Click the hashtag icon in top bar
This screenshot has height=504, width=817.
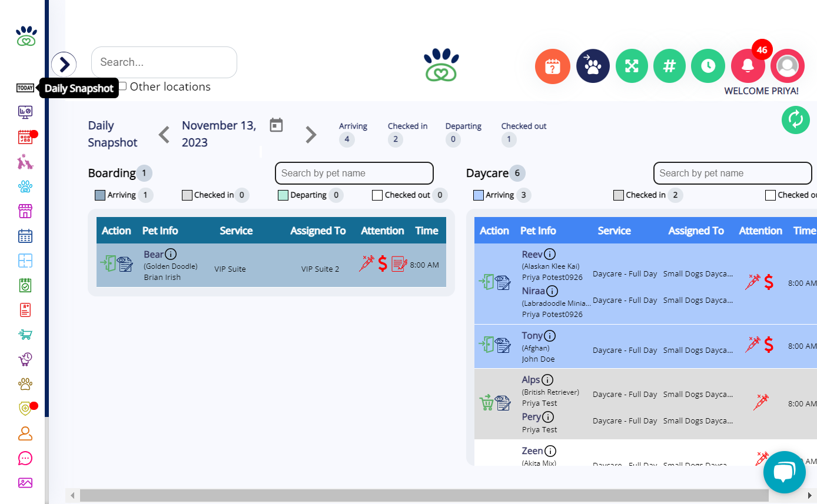coord(669,66)
